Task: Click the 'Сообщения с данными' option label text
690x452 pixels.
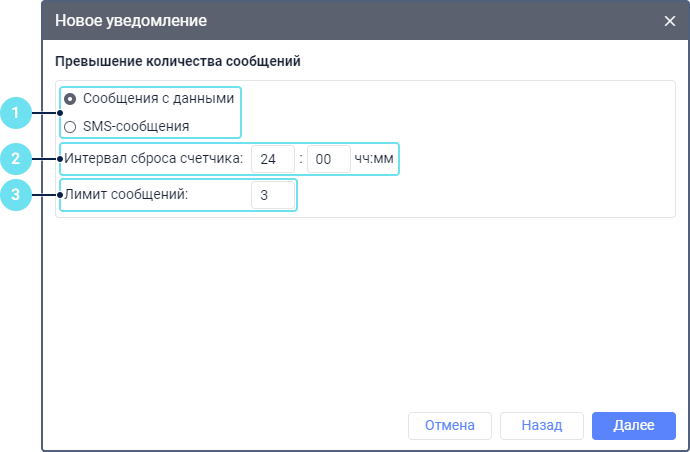Action: point(158,99)
